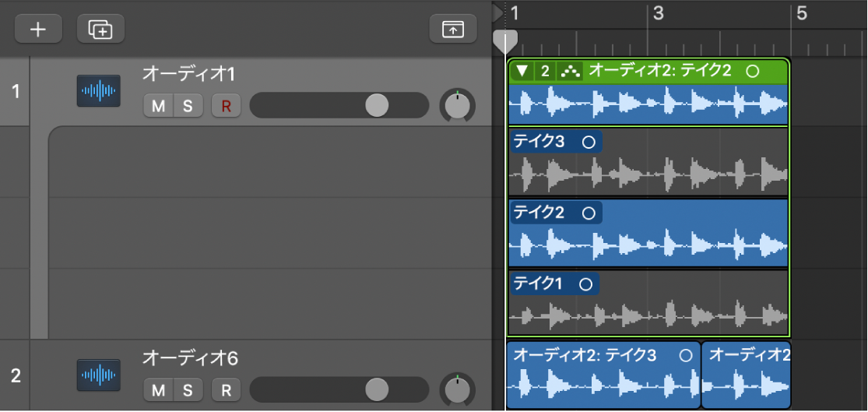Toggle Quick Swipe Comping on the take folder
Screen dimensions: 868x412
coord(572,71)
